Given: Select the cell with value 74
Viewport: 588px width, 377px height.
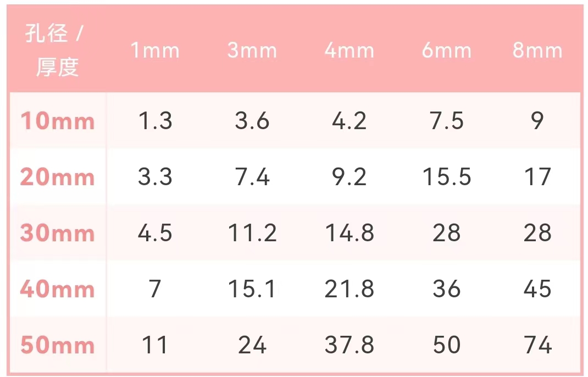Looking at the screenshot, I should tap(537, 345).
